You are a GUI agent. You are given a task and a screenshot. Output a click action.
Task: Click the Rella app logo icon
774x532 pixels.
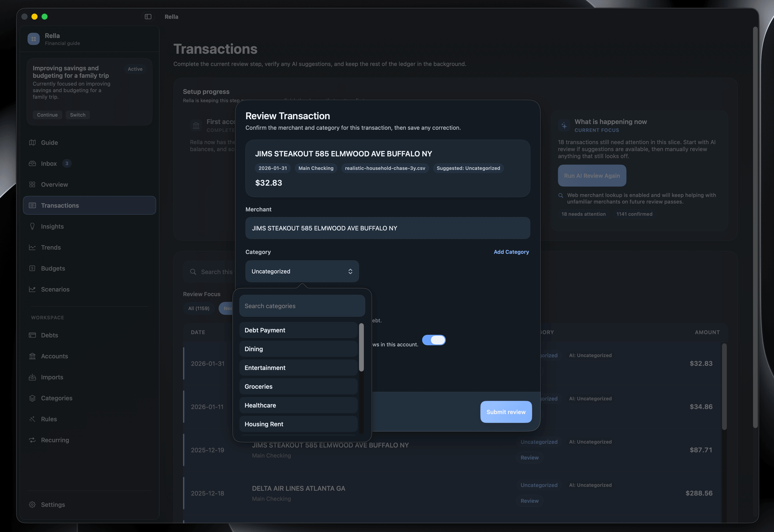34,39
